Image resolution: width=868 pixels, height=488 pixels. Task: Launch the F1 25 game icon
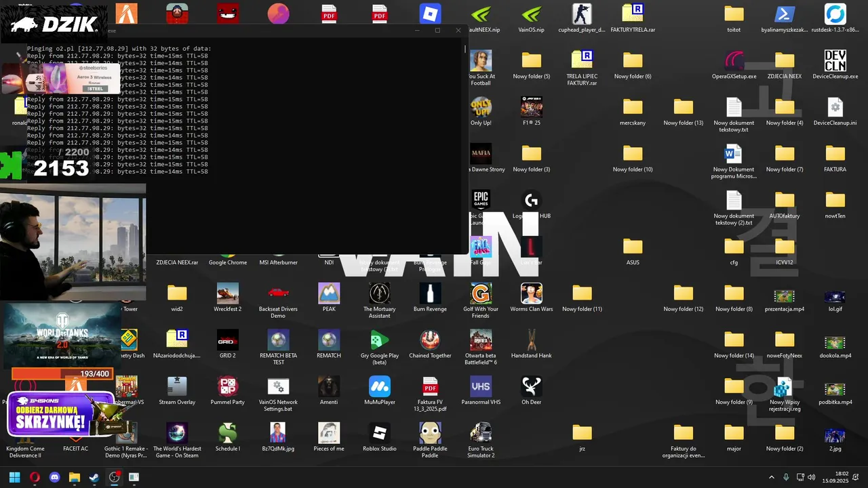(x=531, y=112)
